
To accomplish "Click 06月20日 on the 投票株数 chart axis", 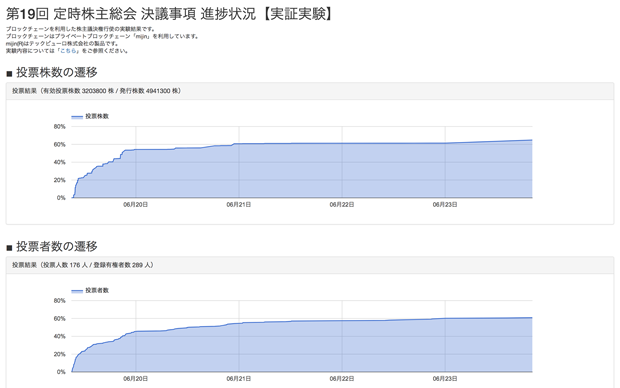I will [136, 205].
